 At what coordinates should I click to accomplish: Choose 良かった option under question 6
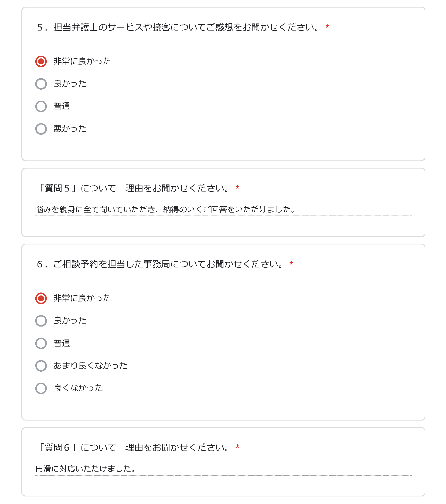click(x=41, y=321)
